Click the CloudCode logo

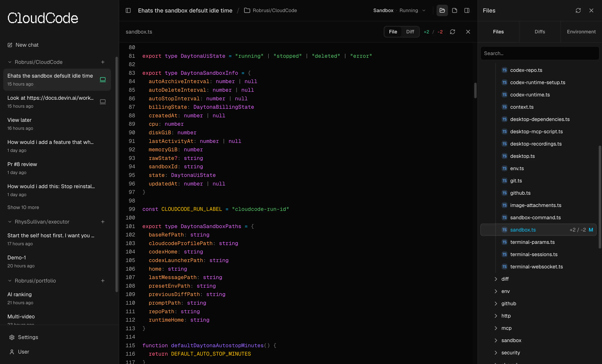[43, 18]
